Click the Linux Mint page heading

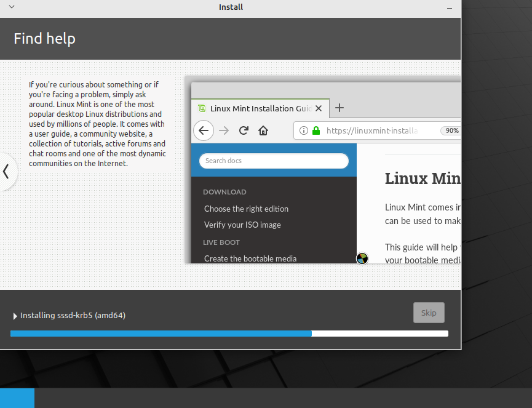(423, 178)
